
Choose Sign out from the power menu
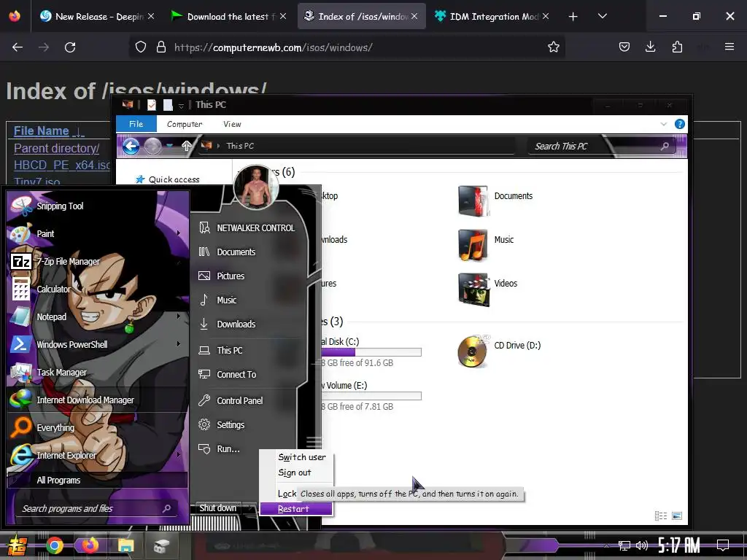click(296, 472)
